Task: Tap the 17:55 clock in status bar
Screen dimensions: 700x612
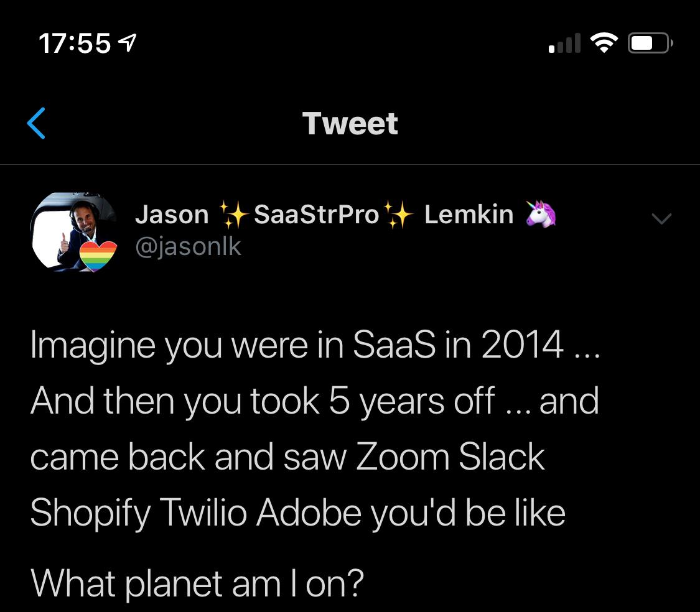Action: click(75, 44)
